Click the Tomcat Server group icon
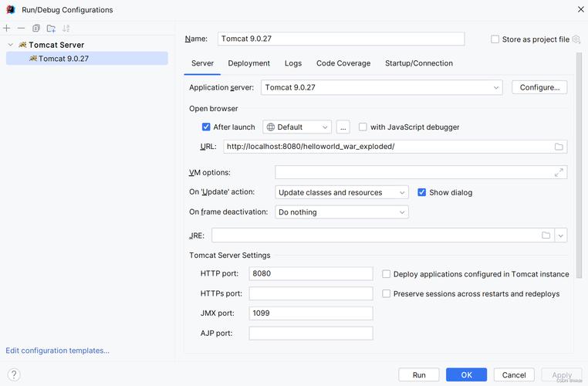This screenshot has width=588, height=386. (x=22, y=45)
